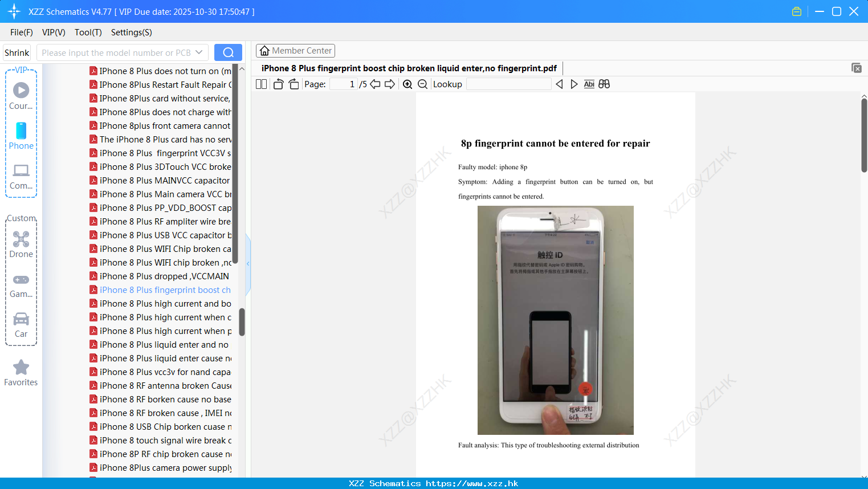Go to previous page with back arrow
This screenshot has height=489, width=868.
point(375,84)
